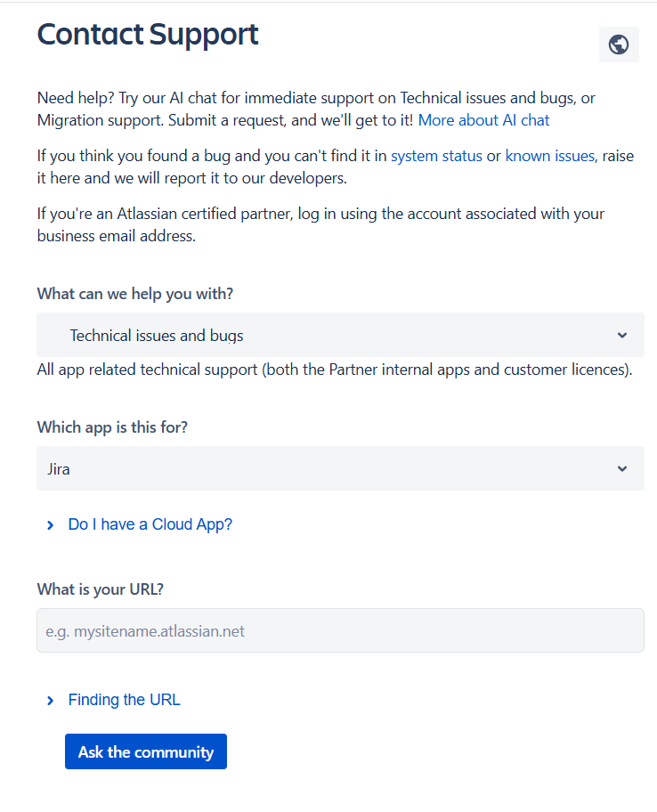
Task: Click the "Finding the URL" text
Action: click(124, 700)
